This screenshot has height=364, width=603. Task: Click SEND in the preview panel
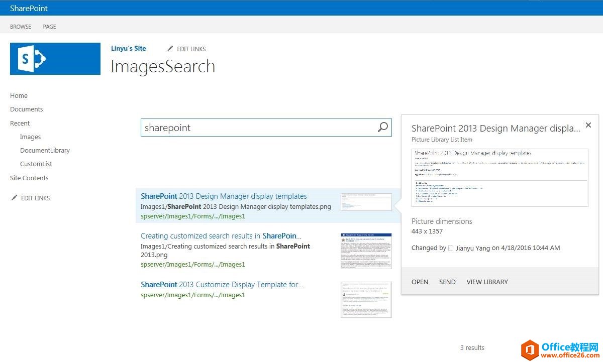447,282
